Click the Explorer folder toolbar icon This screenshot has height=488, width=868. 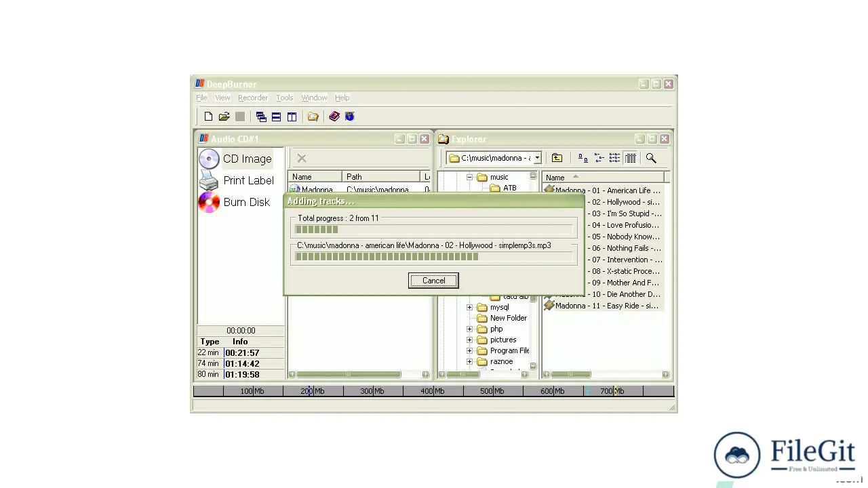[313, 117]
